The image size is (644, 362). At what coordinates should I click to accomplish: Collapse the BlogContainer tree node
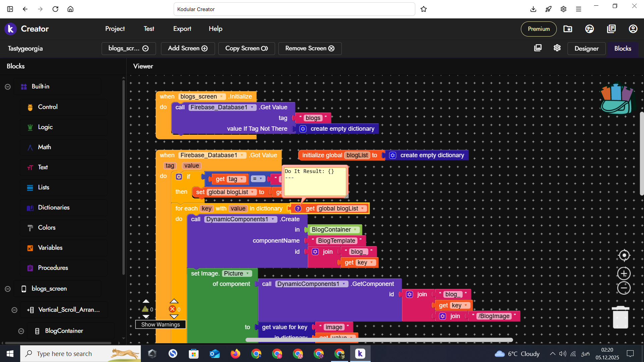21,331
